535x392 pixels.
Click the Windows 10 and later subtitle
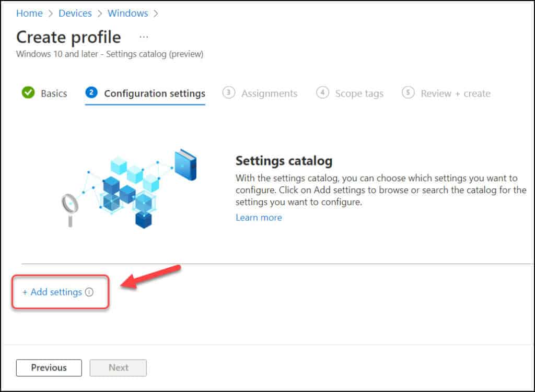tap(110, 54)
